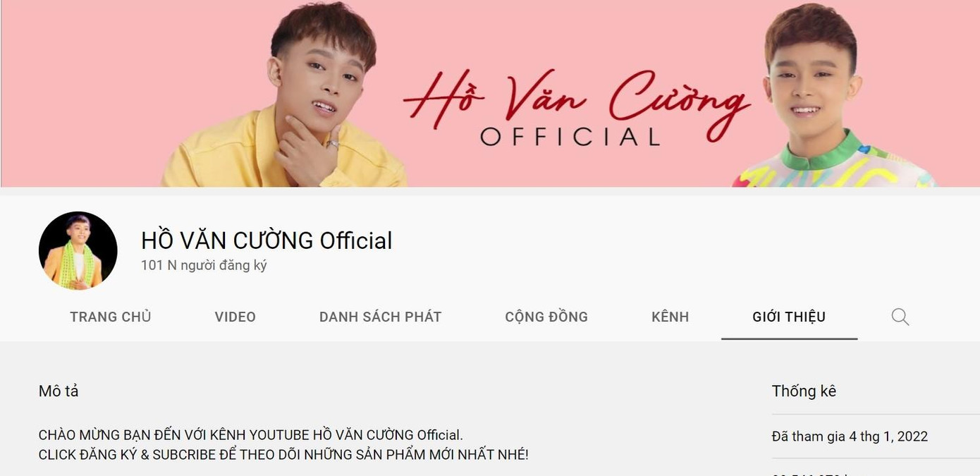Open the KÊNH tab

pyautogui.click(x=670, y=317)
